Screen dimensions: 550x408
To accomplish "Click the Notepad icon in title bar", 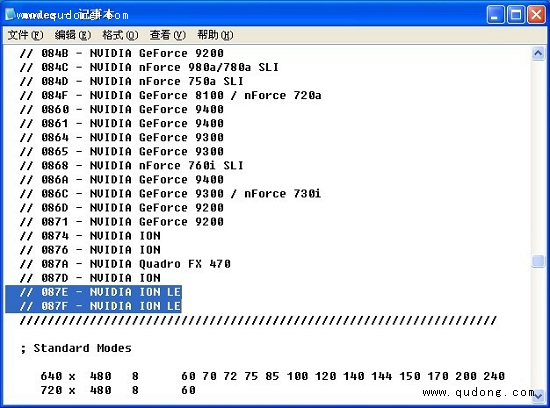I will (10, 14).
